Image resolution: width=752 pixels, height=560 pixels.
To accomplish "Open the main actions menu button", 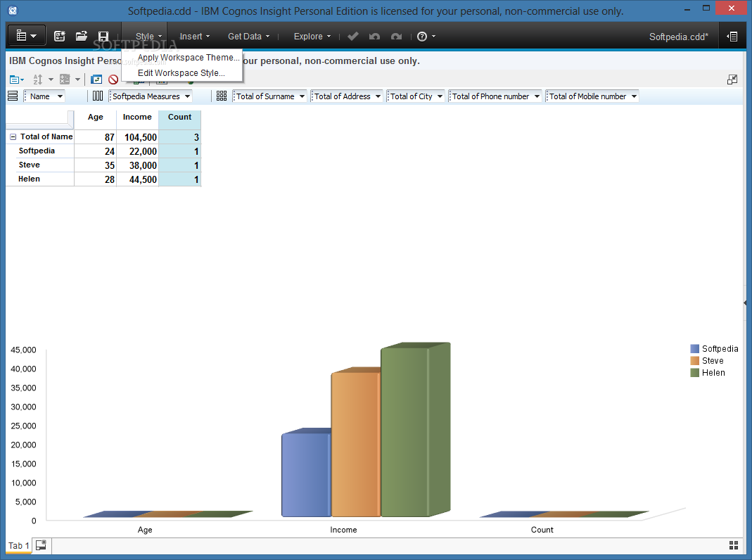I will pos(27,36).
